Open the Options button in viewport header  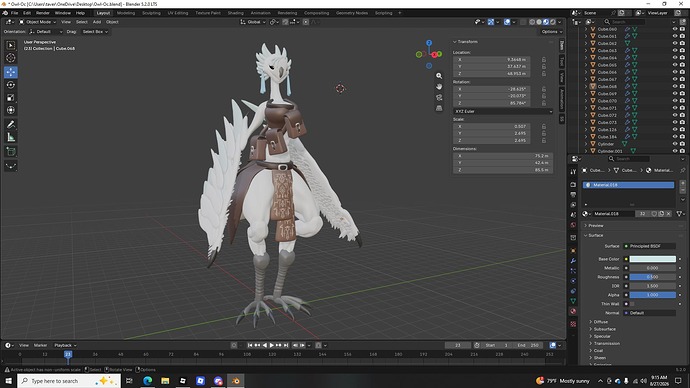click(x=551, y=32)
